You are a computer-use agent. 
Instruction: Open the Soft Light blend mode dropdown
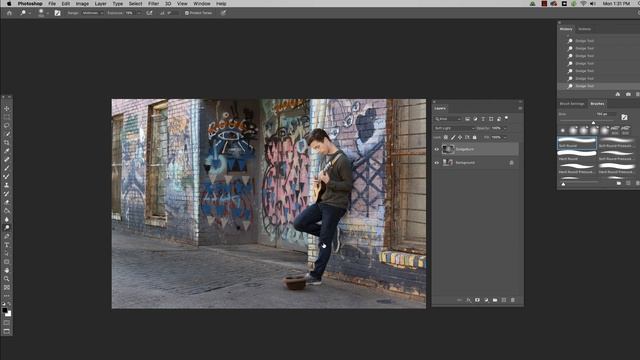pos(454,128)
